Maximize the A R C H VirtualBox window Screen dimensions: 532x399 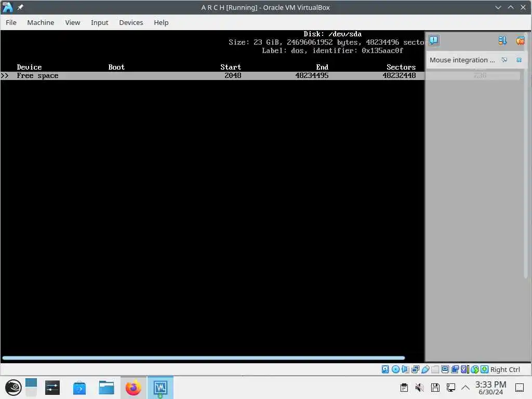[511, 7]
